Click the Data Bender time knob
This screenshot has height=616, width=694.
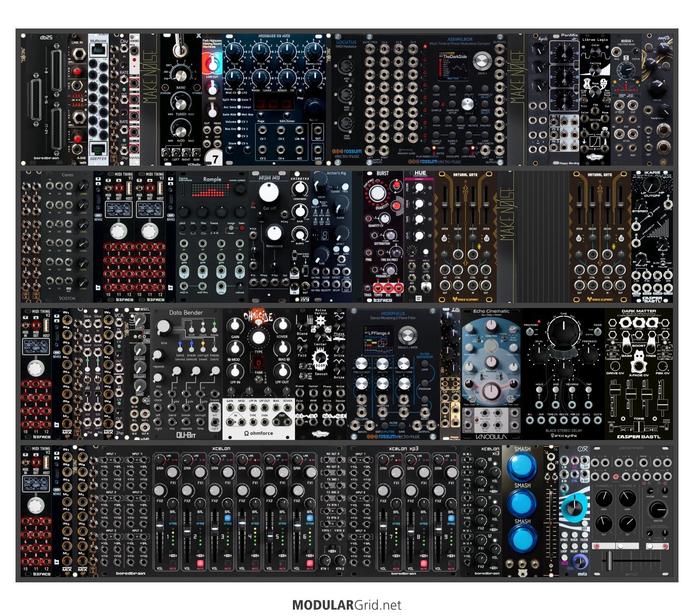pyautogui.click(x=164, y=327)
